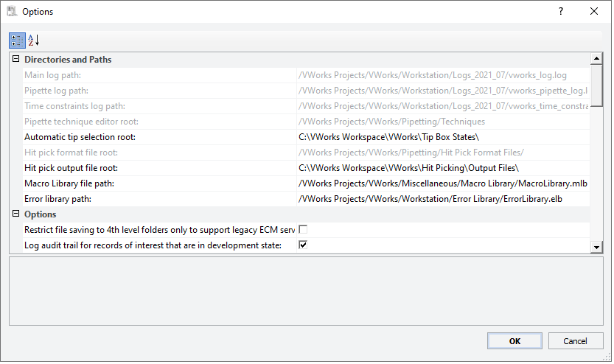The width and height of the screenshot is (614, 364).
Task: Click the vertical scrollbar thumb
Action: (x=596, y=86)
